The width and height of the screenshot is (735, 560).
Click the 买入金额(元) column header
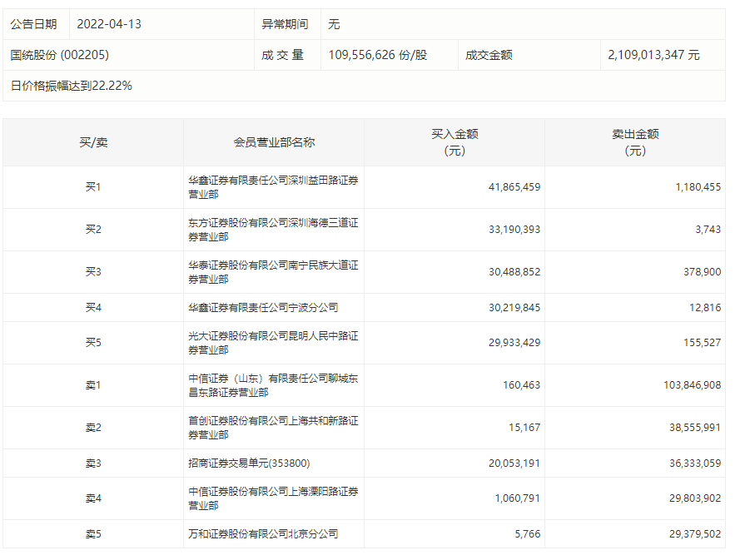click(x=454, y=141)
